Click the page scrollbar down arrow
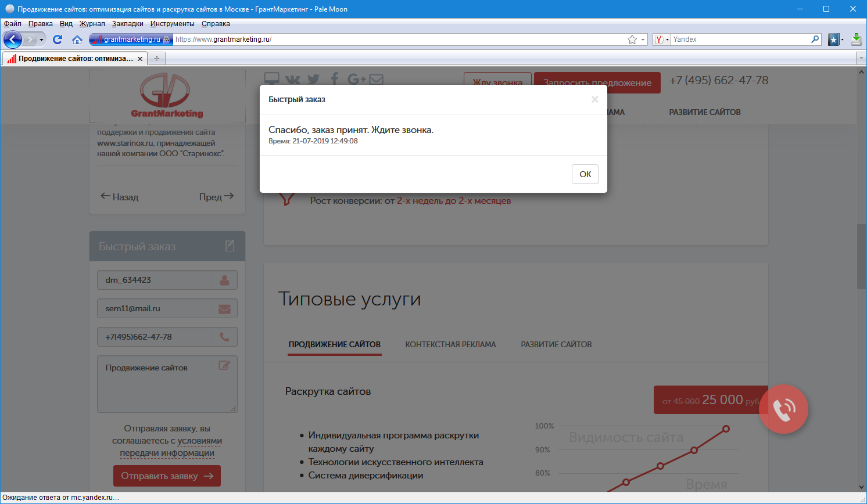Screen dimensions: 867x504 (862, 487)
